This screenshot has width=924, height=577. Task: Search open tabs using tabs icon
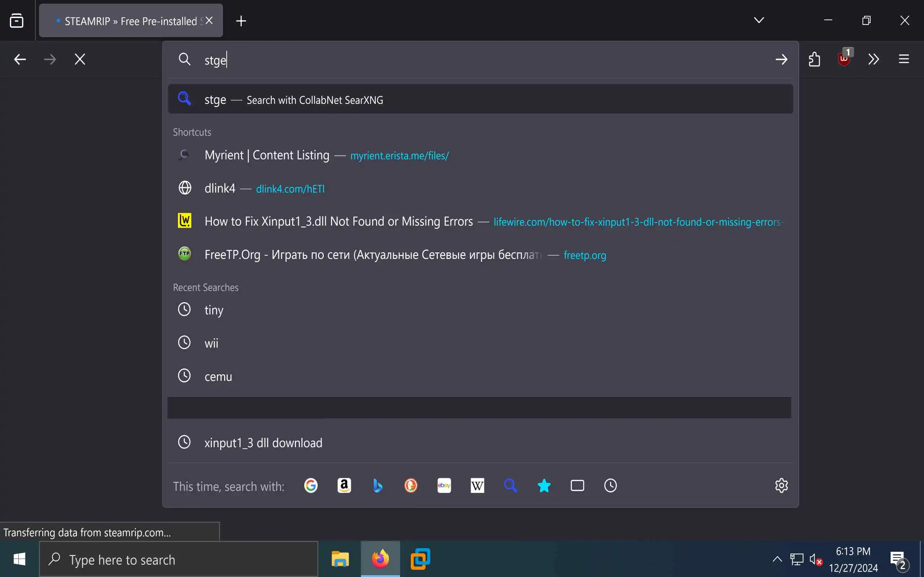pos(577,485)
